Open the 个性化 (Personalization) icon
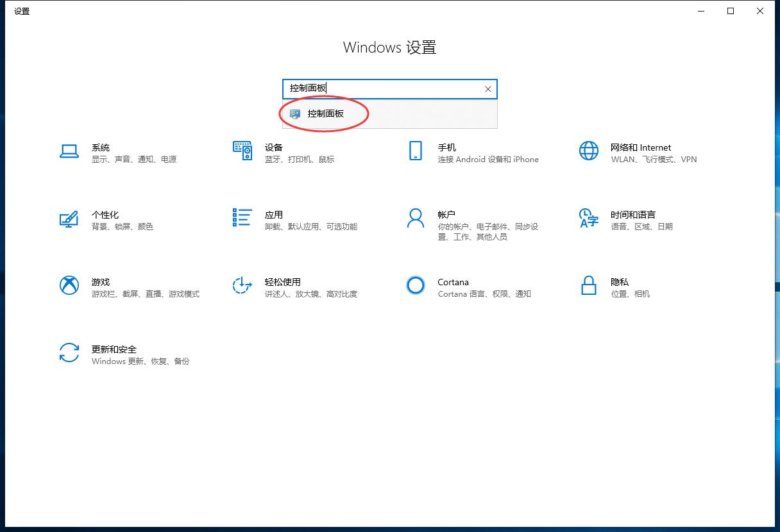Image resolution: width=780 pixels, height=532 pixels. (69, 219)
